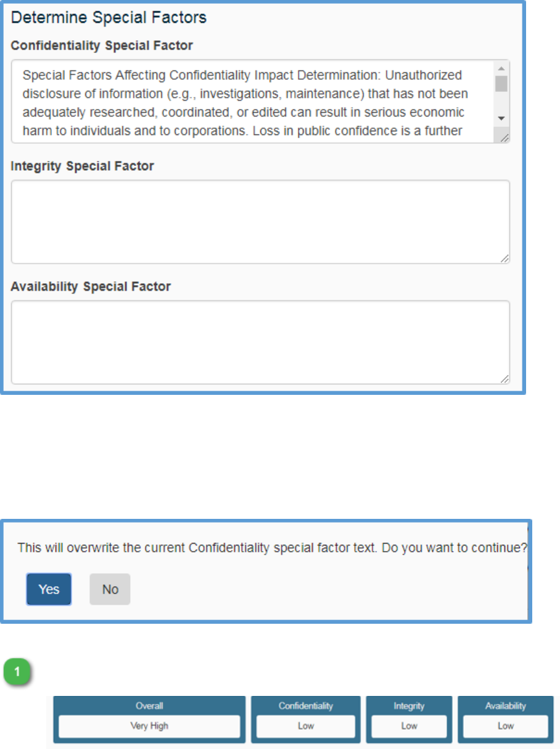Select the Confidentiality 'Low' value box
Screen dimensions: 560x749
click(x=306, y=726)
